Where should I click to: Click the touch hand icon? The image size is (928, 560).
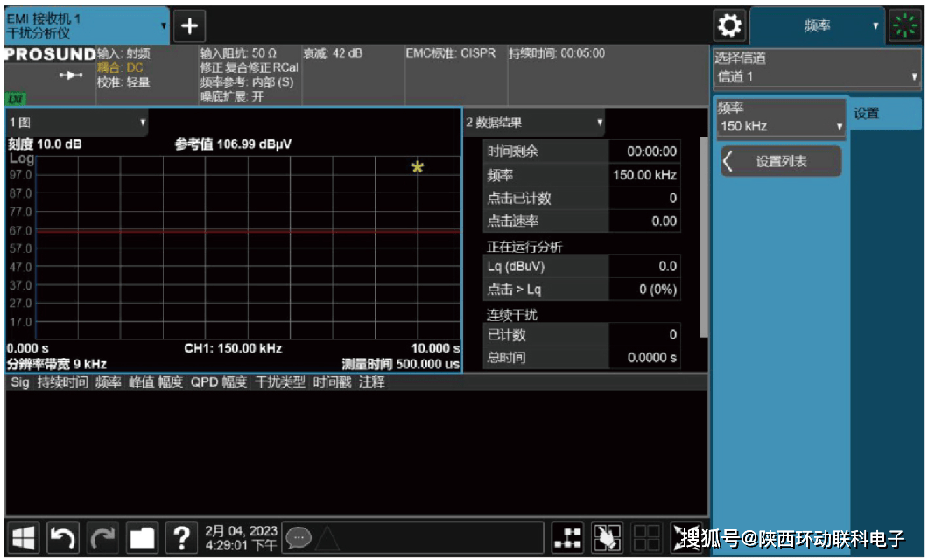point(607,538)
